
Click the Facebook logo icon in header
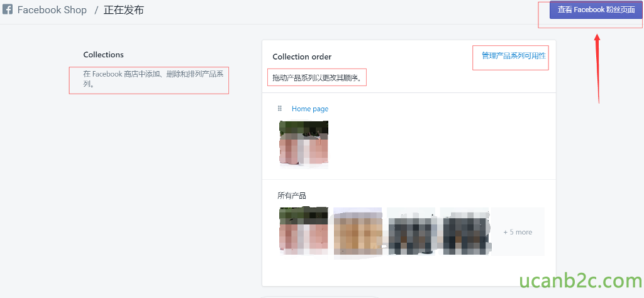tap(7, 10)
